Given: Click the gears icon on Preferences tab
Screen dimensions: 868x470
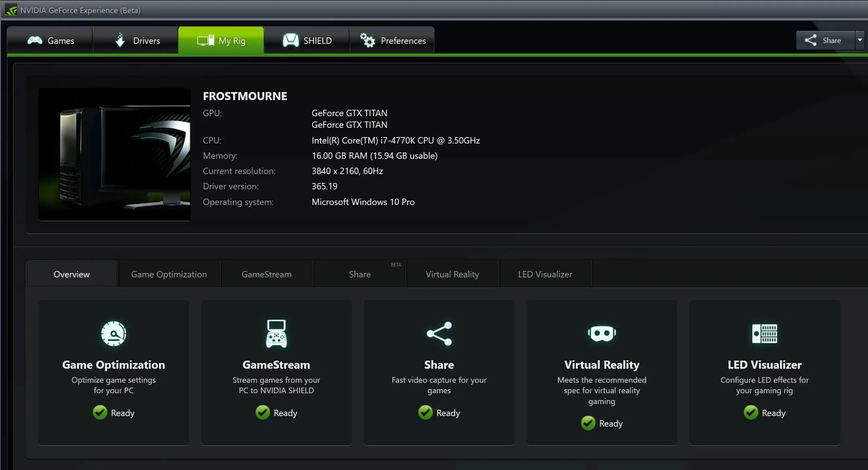Looking at the screenshot, I should 367,40.
